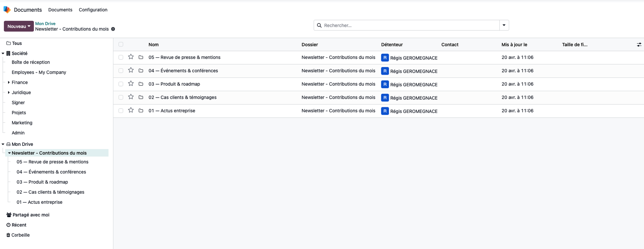This screenshot has width=644, height=249.
Task: Go to the Mon Drive breadcrumb link
Action: coord(45,23)
